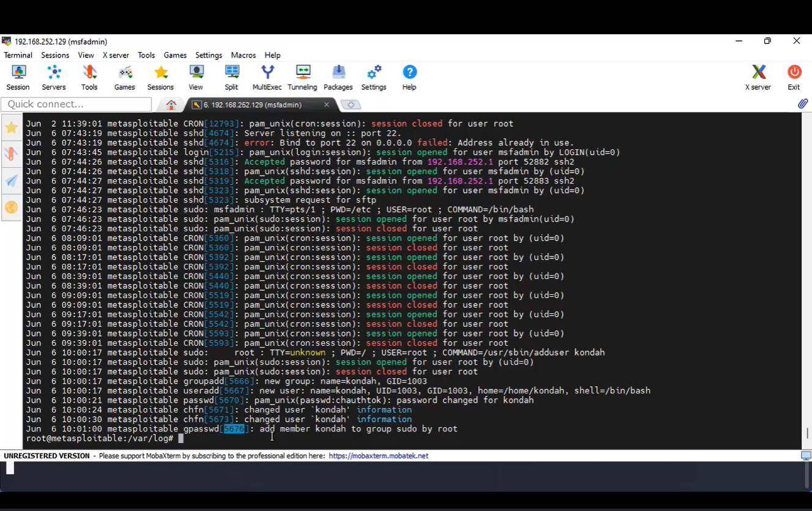Click the paperclip icon at right
Image resolution: width=812 pixels, height=511 pixels.
point(802,104)
